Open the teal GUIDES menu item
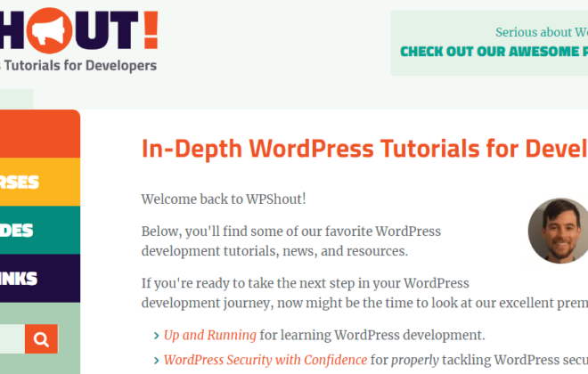Screen dimensions: 588x374 pos(40,230)
